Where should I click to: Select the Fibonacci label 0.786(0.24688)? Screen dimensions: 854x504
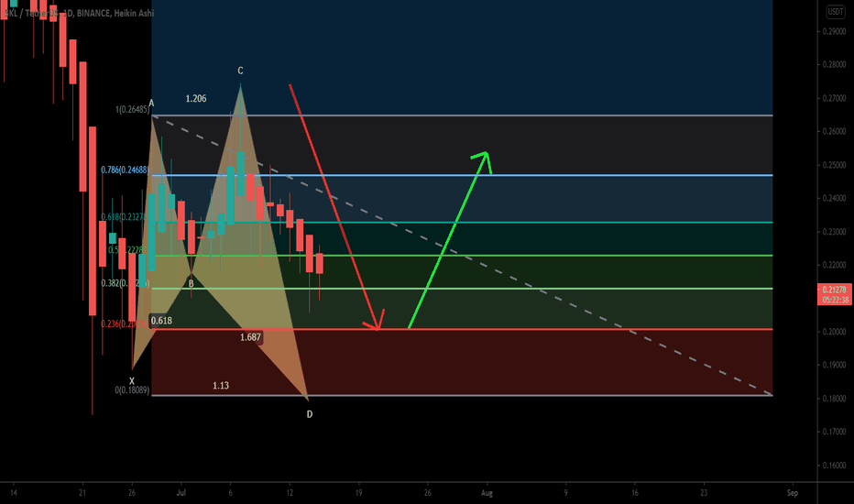pyautogui.click(x=125, y=170)
